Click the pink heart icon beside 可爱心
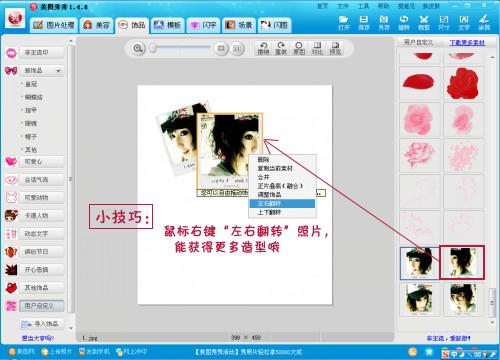500x360 pixels. point(11,162)
